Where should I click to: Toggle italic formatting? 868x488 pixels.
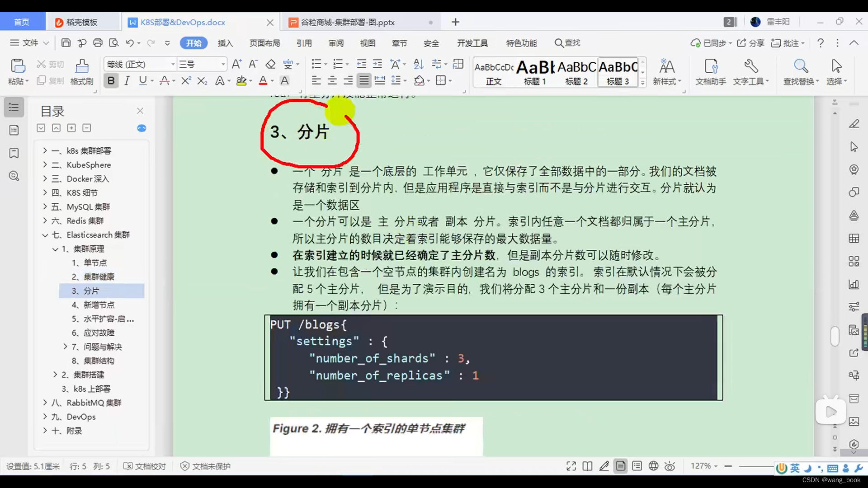[x=127, y=80]
